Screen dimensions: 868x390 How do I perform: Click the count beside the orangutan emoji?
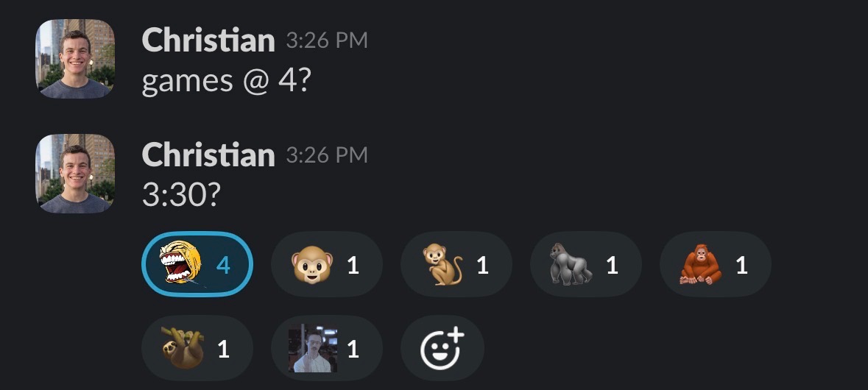point(742,266)
